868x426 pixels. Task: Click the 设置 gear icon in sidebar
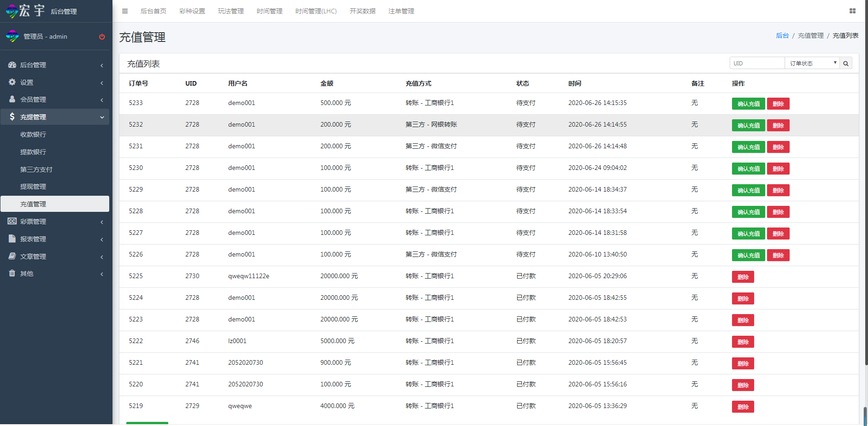12,82
